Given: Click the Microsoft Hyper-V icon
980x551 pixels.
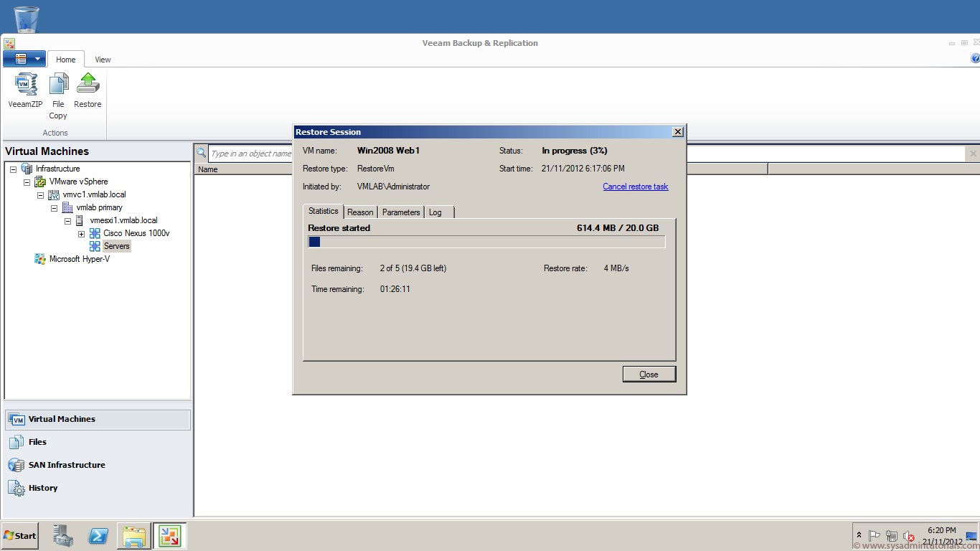Looking at the screenshot, I should coord(40,259).
